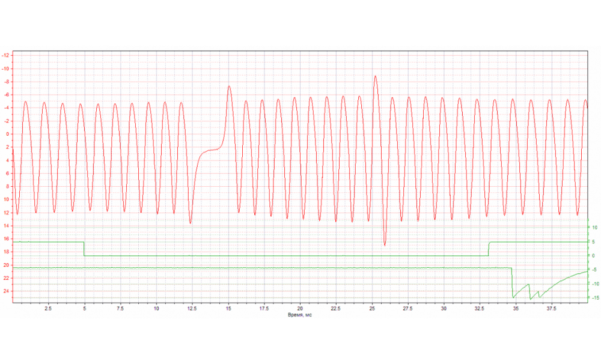Click the 16 label on the left axis
Image resolution: width=601 pixels, height=364 pixels.
[x=6, y=239]
